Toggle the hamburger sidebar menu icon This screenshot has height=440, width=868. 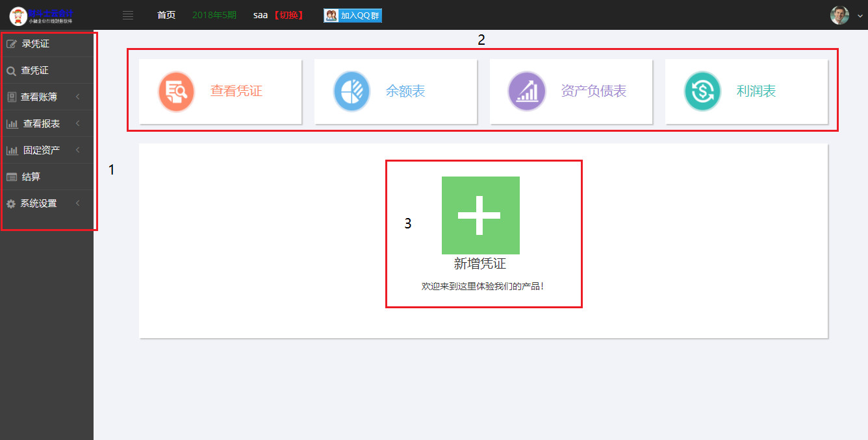pos(128,16)
